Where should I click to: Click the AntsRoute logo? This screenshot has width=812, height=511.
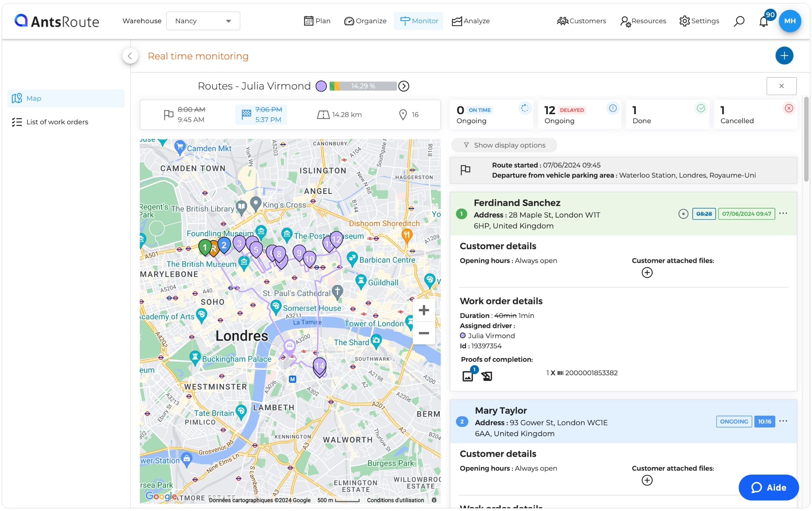pos(57,21)
